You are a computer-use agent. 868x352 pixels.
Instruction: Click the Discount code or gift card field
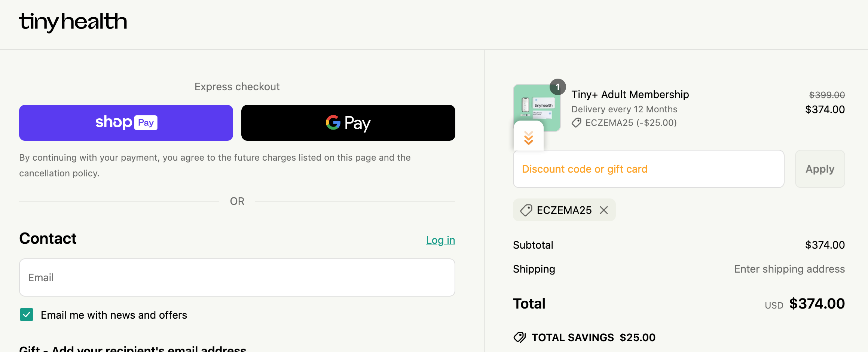click(648, 169)
